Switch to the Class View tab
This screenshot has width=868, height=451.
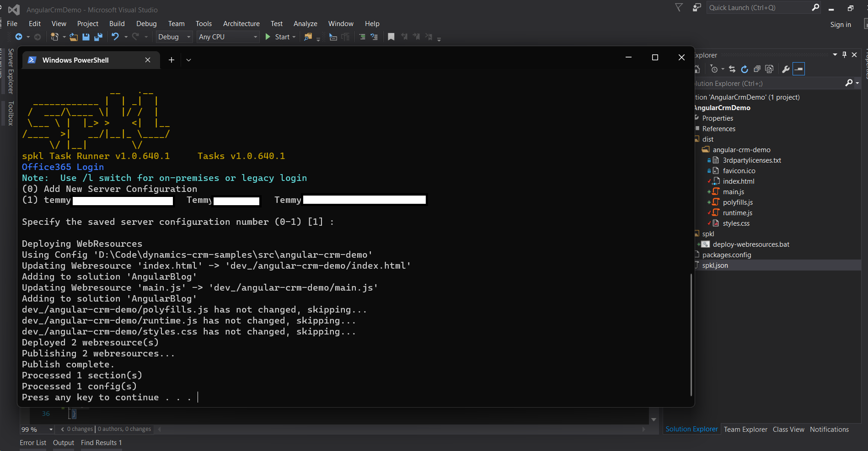point(788,430)
